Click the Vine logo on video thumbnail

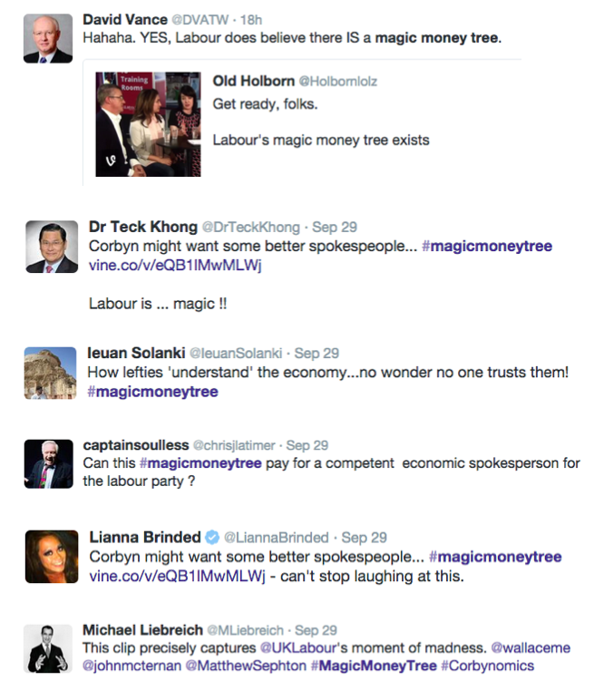(111, 160)
